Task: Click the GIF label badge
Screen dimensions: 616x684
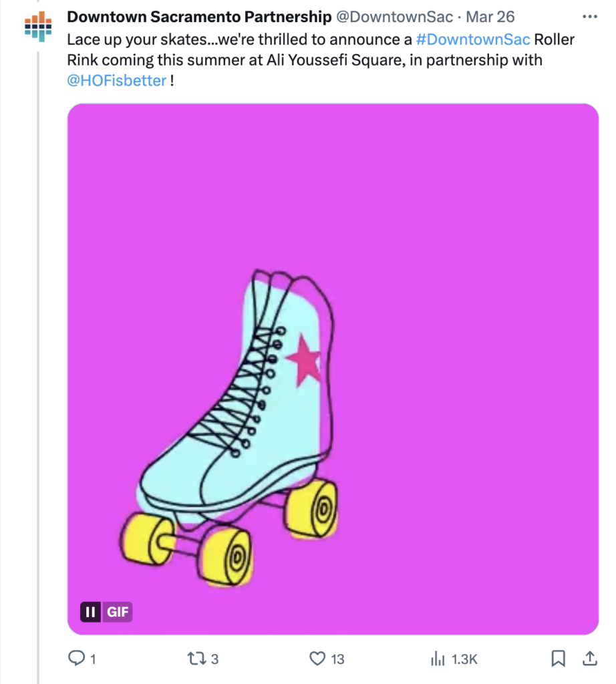Action: [118, 612]
